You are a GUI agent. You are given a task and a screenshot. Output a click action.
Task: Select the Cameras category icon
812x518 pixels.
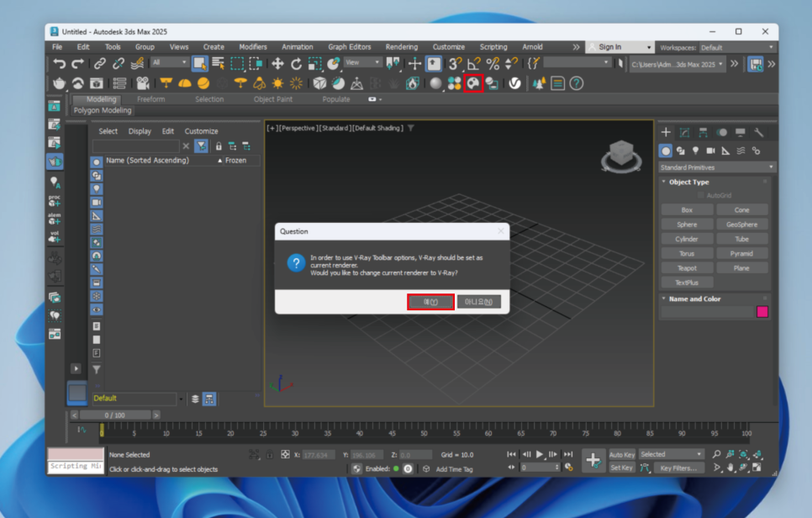coord(710,151)
